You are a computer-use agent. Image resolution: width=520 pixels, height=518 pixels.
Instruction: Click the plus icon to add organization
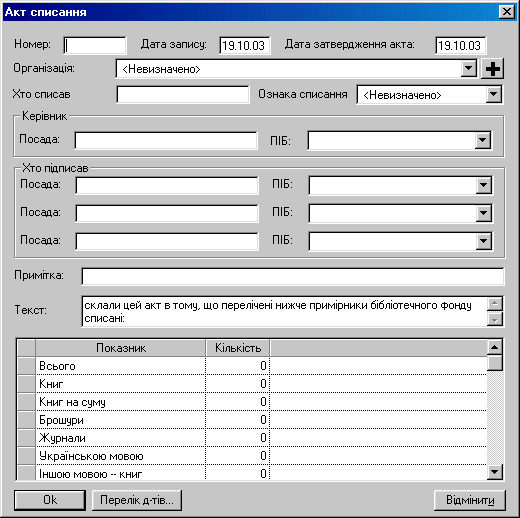click(492, 69)
